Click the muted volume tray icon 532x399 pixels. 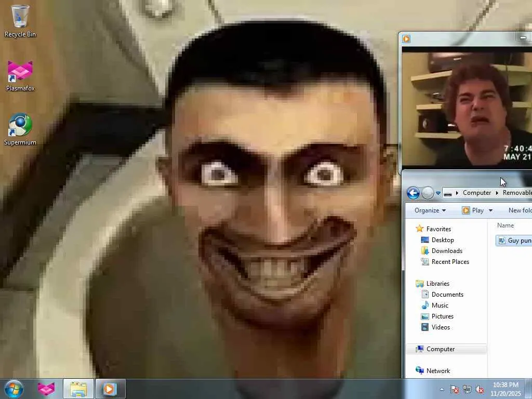(x=480, y=390)
